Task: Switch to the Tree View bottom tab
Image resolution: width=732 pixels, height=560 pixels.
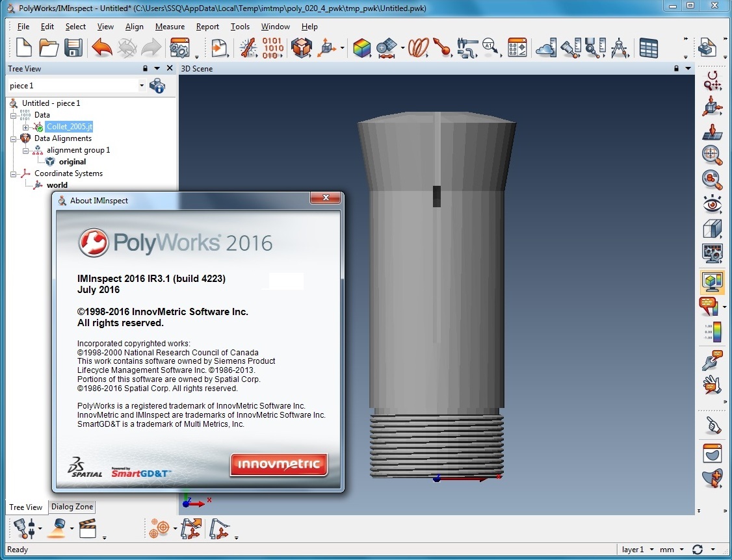Action: pos(25,507)
